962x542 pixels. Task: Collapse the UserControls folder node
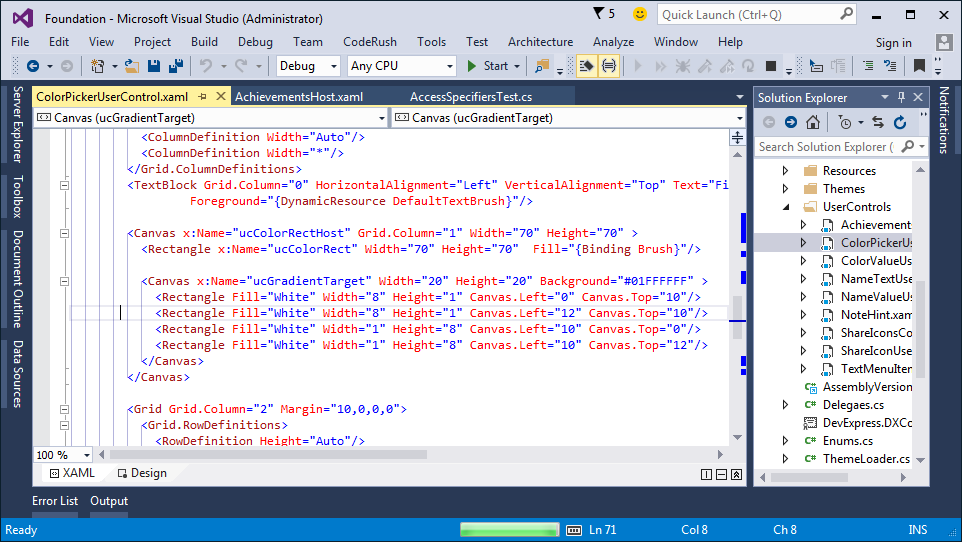786,207
